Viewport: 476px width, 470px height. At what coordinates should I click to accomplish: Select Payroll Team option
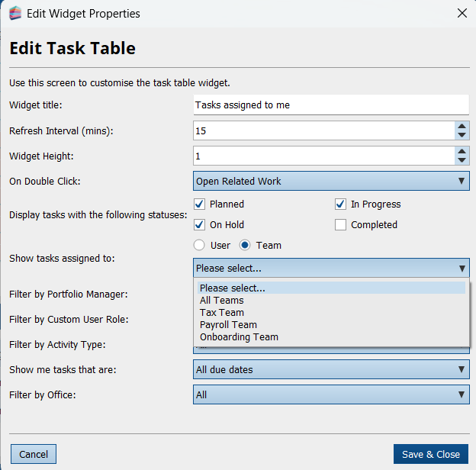[x=228, y=325]
